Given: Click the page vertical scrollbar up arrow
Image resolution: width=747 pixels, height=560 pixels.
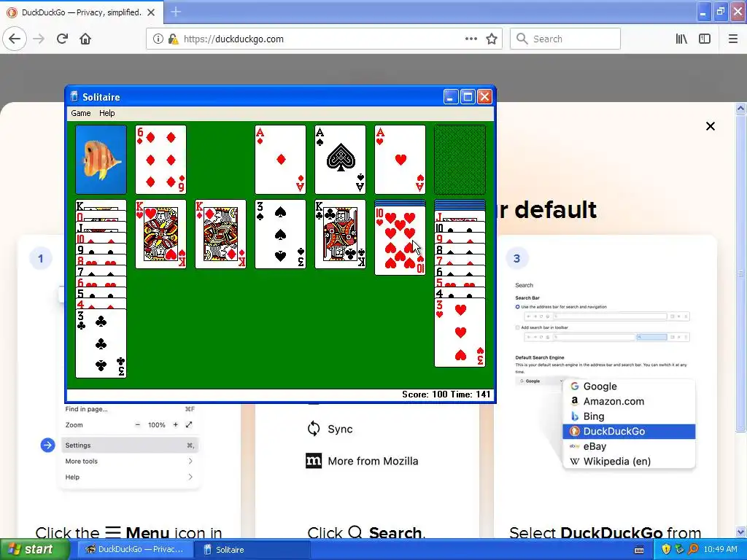Looking at the screenshot, I should click(x=741, y=109).
